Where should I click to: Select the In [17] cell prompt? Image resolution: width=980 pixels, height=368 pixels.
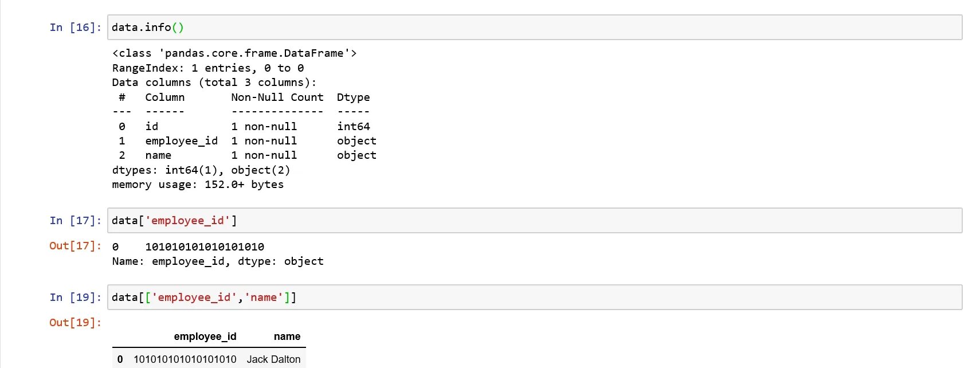75,221
